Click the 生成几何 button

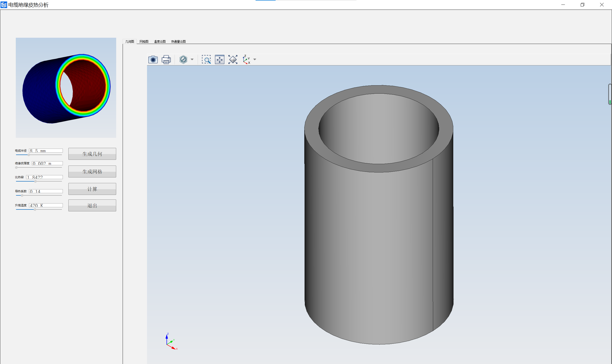point(92,154)
